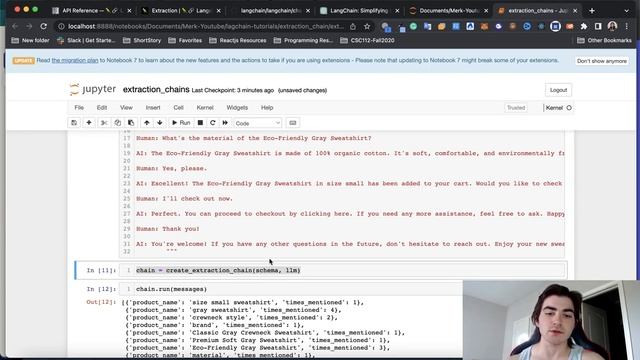Run the selected cell
Screen dimensions: 640x360
pos(181,123)
